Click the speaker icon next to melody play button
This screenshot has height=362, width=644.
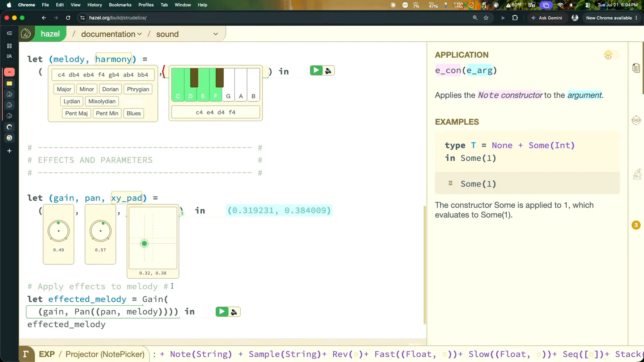[328, 71]
